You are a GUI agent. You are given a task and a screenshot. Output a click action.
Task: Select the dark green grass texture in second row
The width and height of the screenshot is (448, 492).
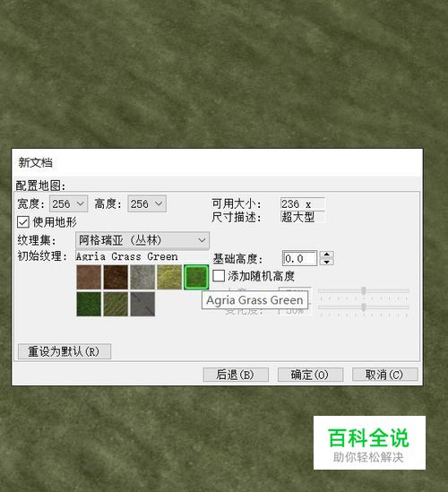(x=89, y=304)
